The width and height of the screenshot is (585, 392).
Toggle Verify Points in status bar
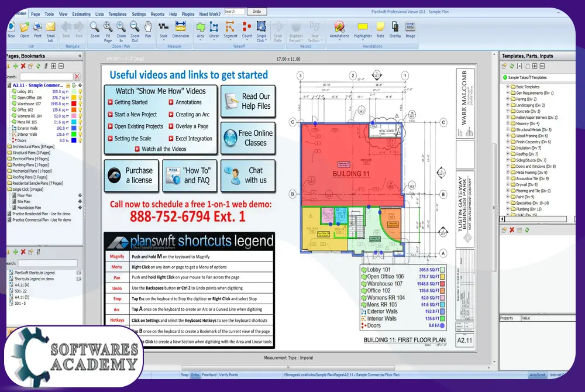(x=228, y=375)
